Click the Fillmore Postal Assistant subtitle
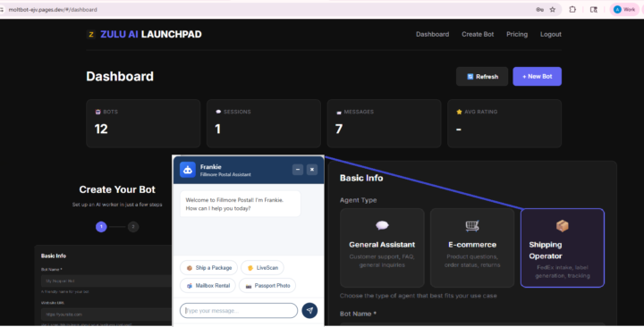Screen dimensions: 644x327 point(225,174)
